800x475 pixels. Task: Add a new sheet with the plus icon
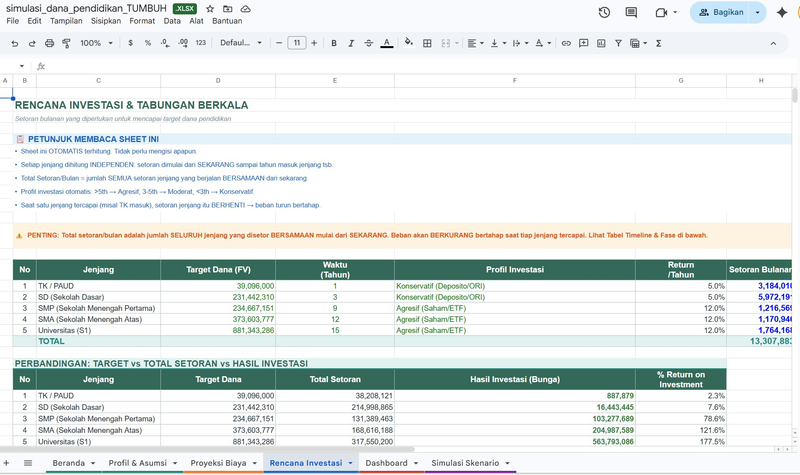coord(7,463)
